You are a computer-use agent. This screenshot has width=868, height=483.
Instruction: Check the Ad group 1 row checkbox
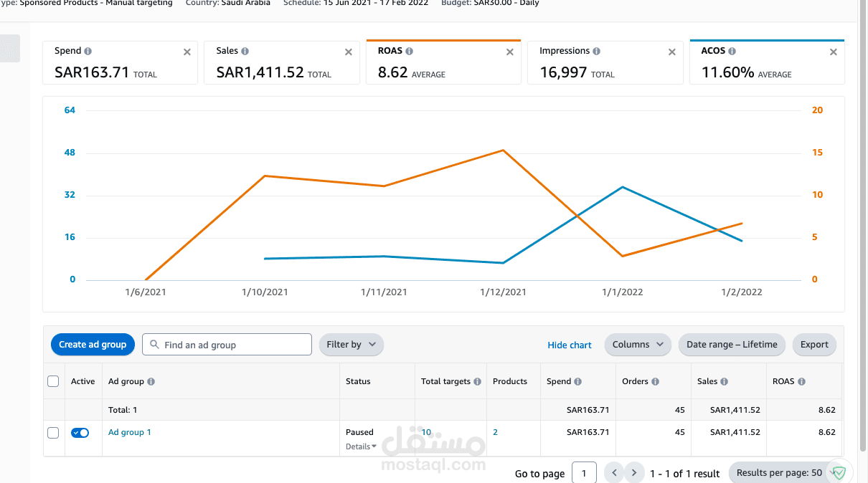tap(53, 433)
